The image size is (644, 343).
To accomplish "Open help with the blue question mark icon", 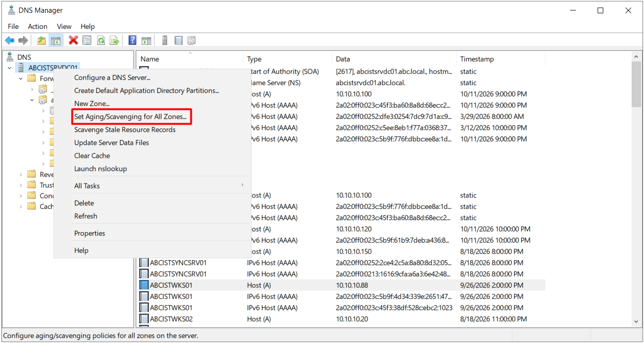I will 133,40.
